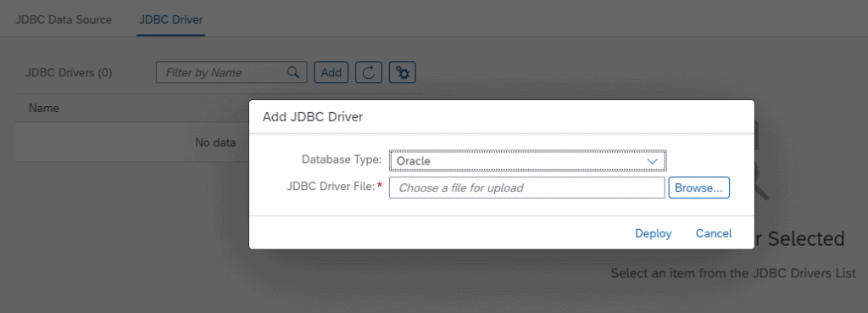The height and width of the screenshot is (313, 868).
Task: Click the No data table row
Action: (131, 143)
